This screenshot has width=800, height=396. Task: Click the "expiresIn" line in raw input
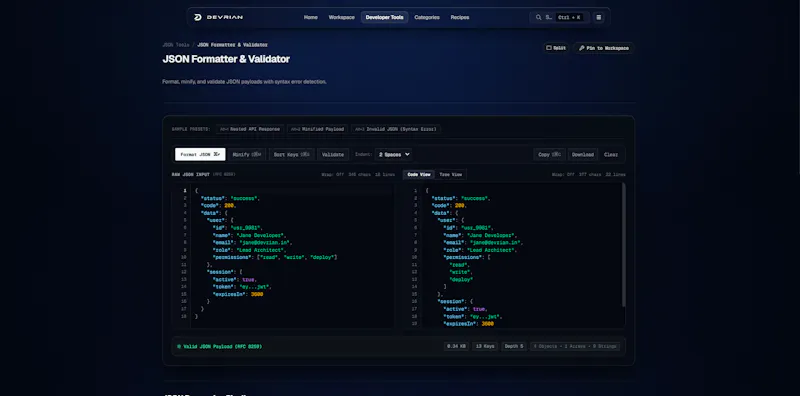[238, 294]
